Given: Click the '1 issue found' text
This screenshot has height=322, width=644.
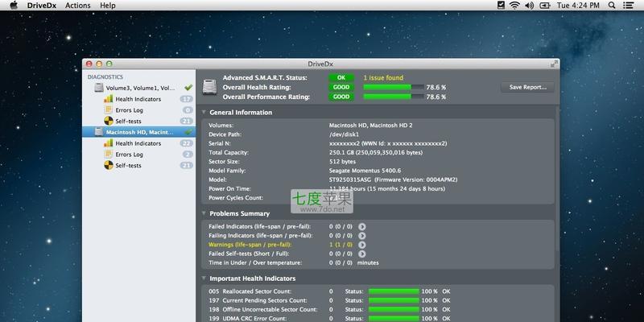Looking at the screenshot, I should click(383, 77).
